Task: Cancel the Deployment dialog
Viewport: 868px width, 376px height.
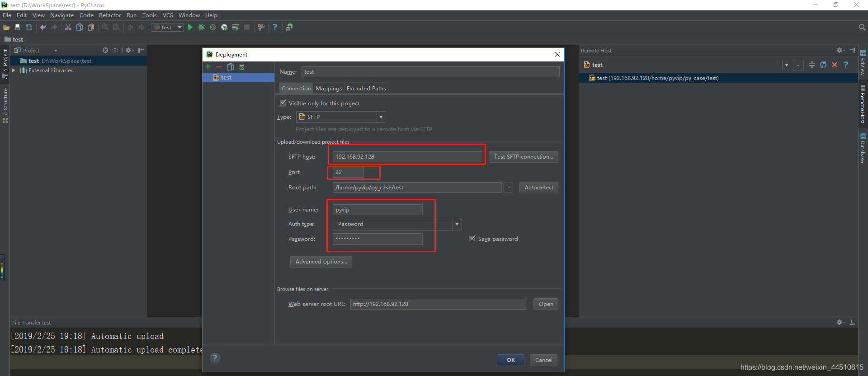Action: coord(543,360)
